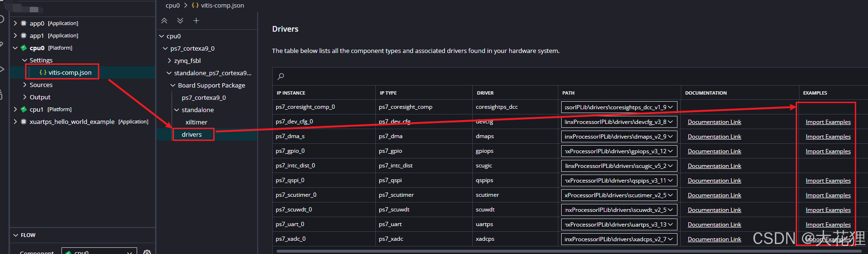Import Examples for the qspips driver
Image resolution: width=868 pixels, height=254 pixels.
[828, 181]
